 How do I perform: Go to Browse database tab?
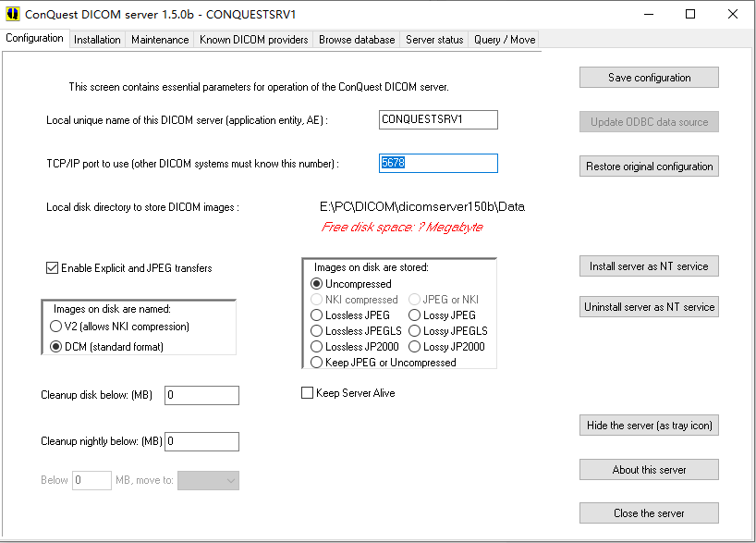(x=357, y=40)
